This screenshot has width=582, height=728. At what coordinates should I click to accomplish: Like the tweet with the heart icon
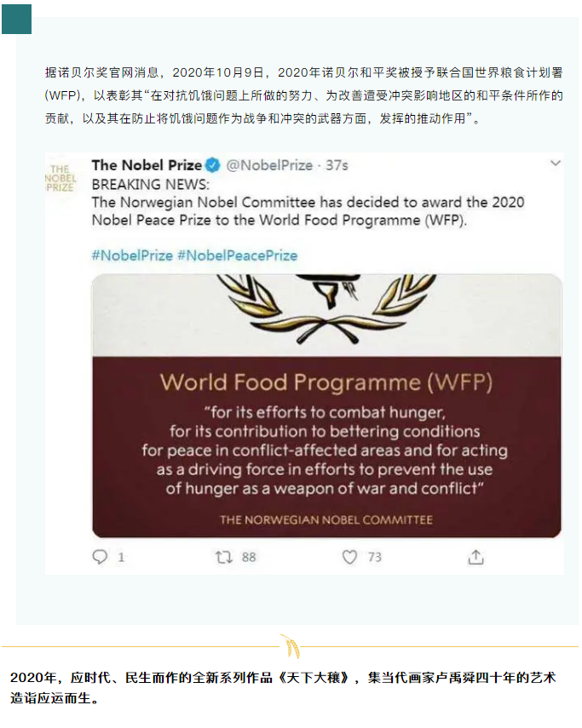click(x=349, y=557)
